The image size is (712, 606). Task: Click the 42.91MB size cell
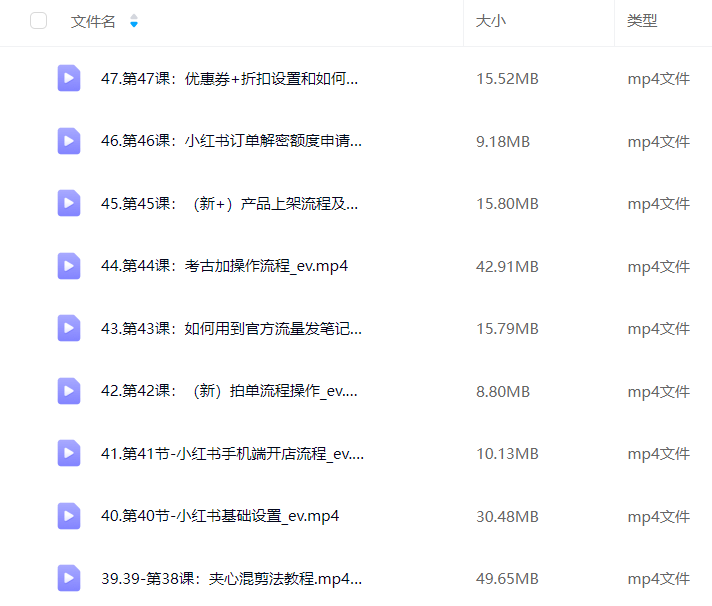coord(507,266)
